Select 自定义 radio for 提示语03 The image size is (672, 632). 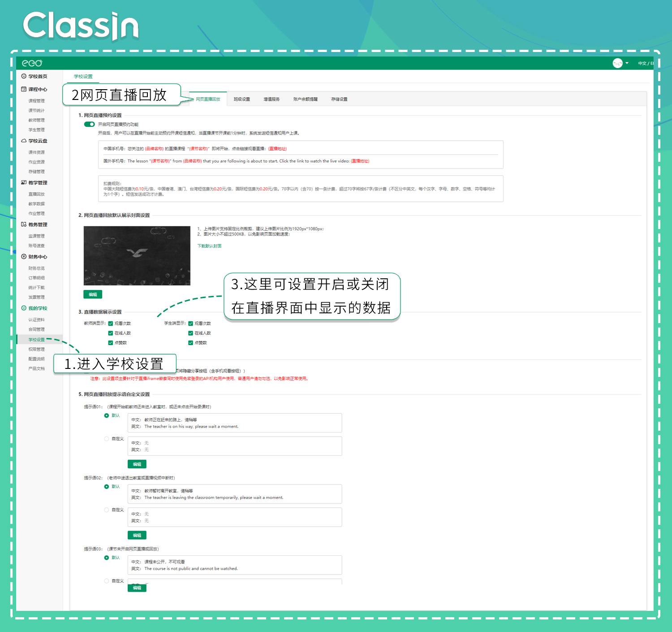(x=107, y=581)
